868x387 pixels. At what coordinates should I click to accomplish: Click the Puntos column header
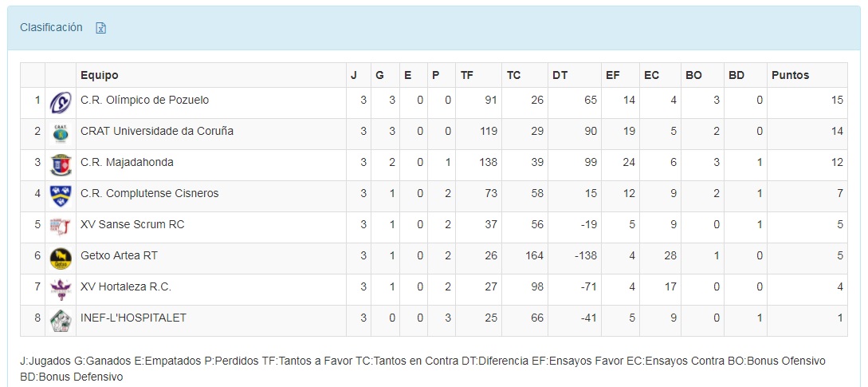[x=790, y=75]
